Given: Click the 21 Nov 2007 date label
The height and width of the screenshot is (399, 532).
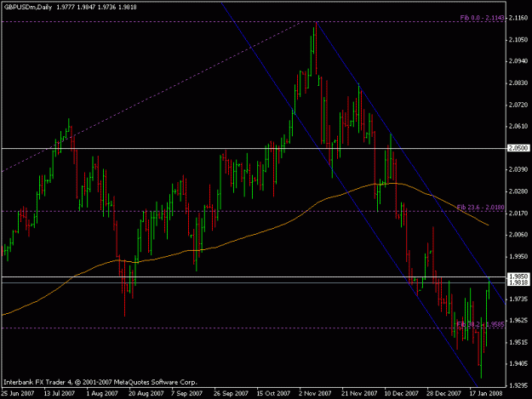Looking at the screenshot, I should 360,393.
